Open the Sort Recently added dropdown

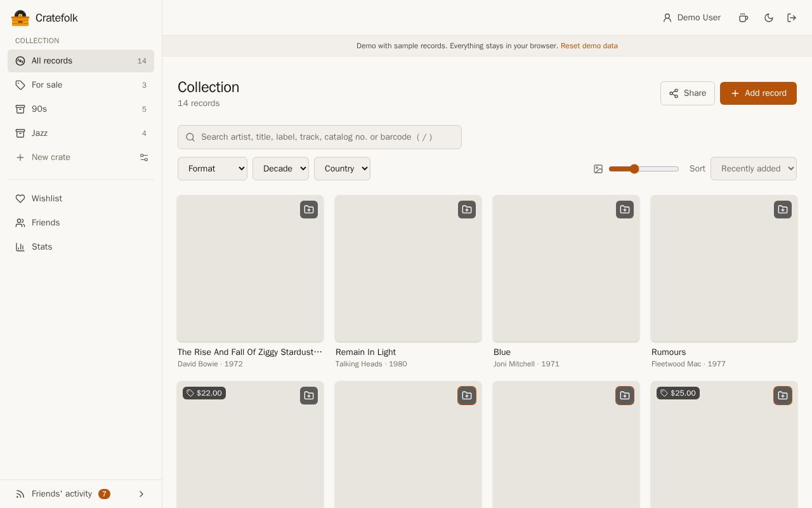(x=754, y=169)
